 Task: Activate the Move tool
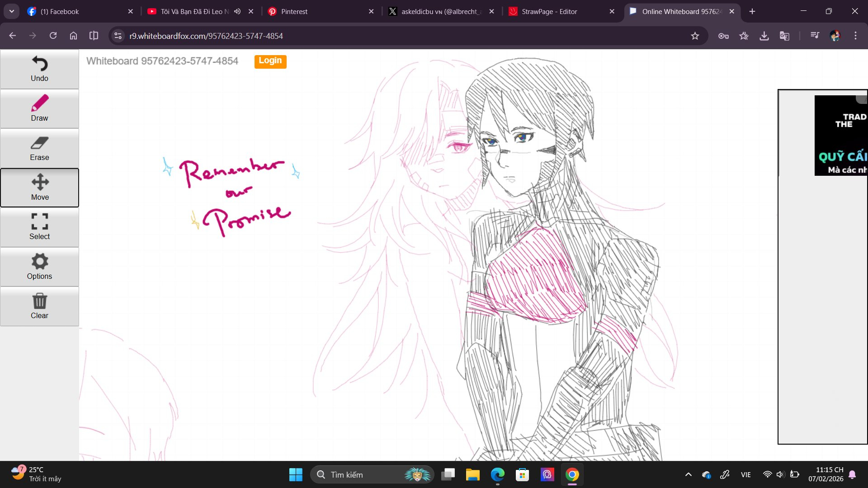pyautogui.click(x=39, y=188)
